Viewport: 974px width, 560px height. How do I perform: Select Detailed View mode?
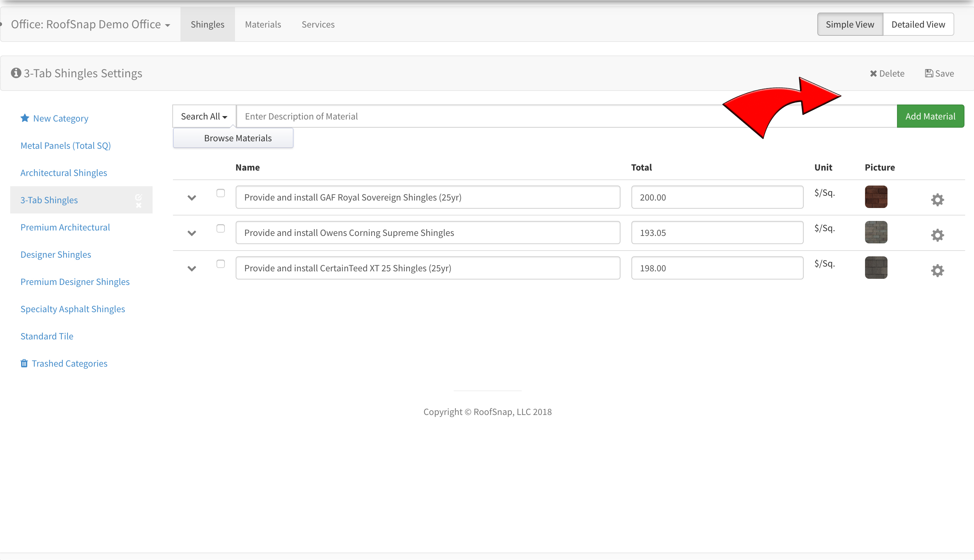918,24
